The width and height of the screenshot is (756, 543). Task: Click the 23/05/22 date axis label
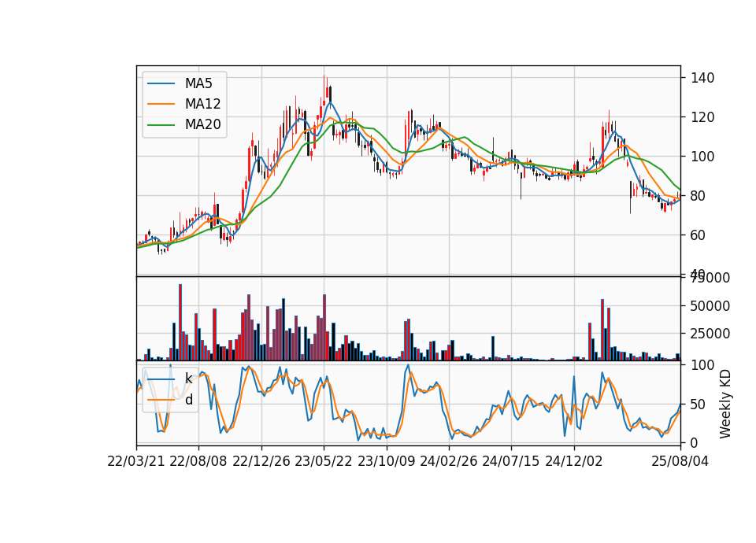pos(324,461)
